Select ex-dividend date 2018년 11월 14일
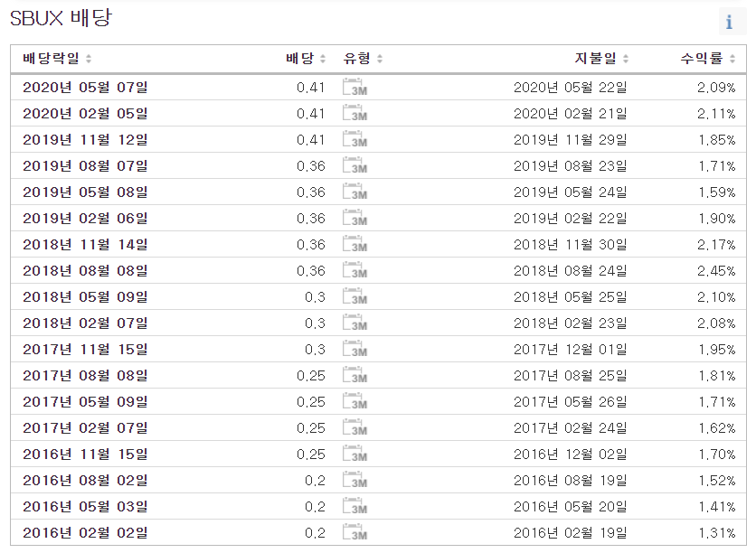 (85, 244)
